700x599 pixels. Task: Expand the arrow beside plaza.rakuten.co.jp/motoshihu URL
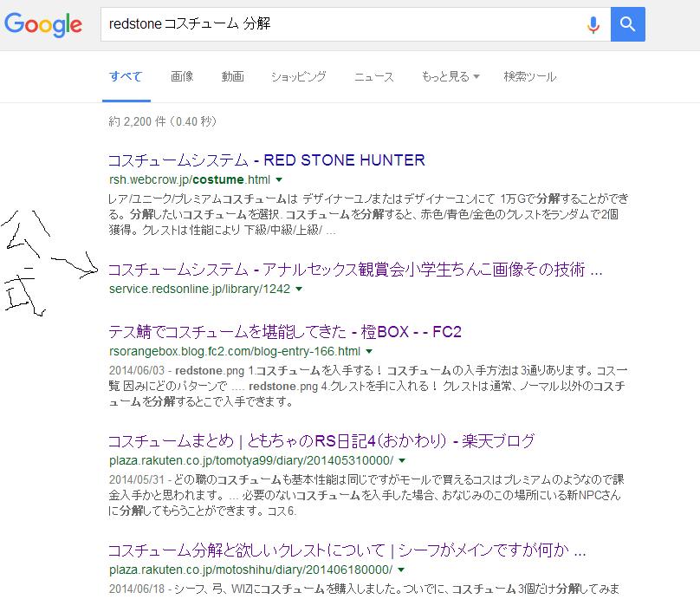click(x=401, y=570)
